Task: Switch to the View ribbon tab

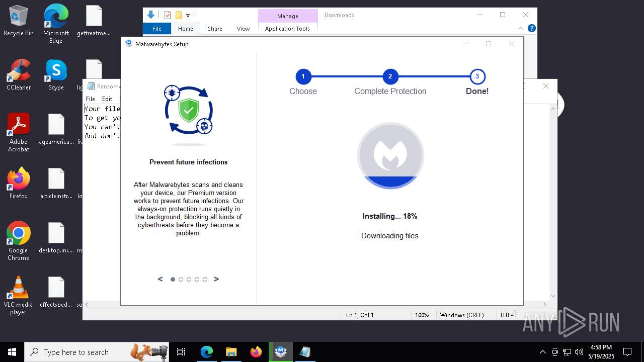Action: coord(243,29)
